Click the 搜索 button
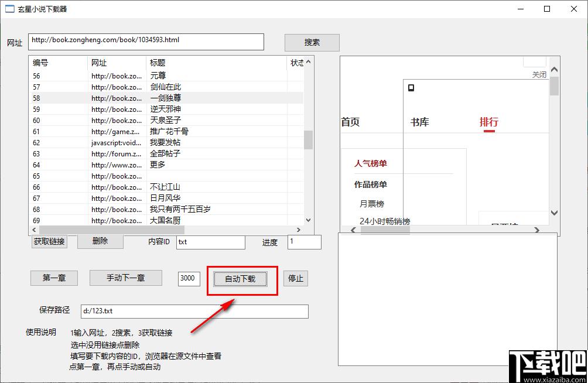 coord(312,42)
